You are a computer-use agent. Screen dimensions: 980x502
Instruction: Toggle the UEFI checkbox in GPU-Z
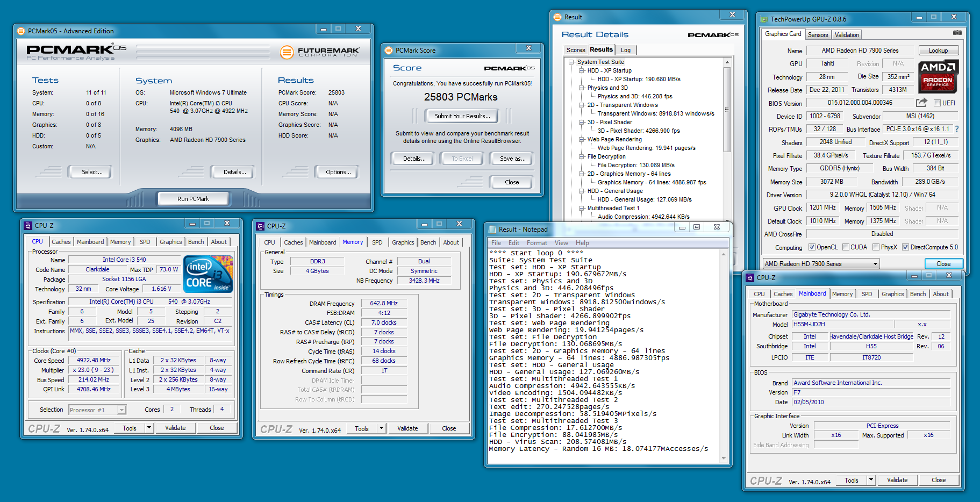click(937, 103)
